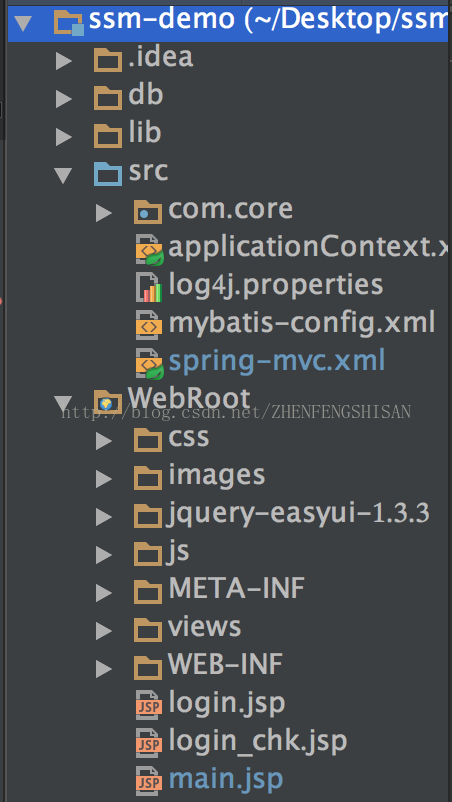Open main.jsp file name
Image resolution: width=452 pixels, height=802 pixels.
pyautogui.click(x=225, y=779)
